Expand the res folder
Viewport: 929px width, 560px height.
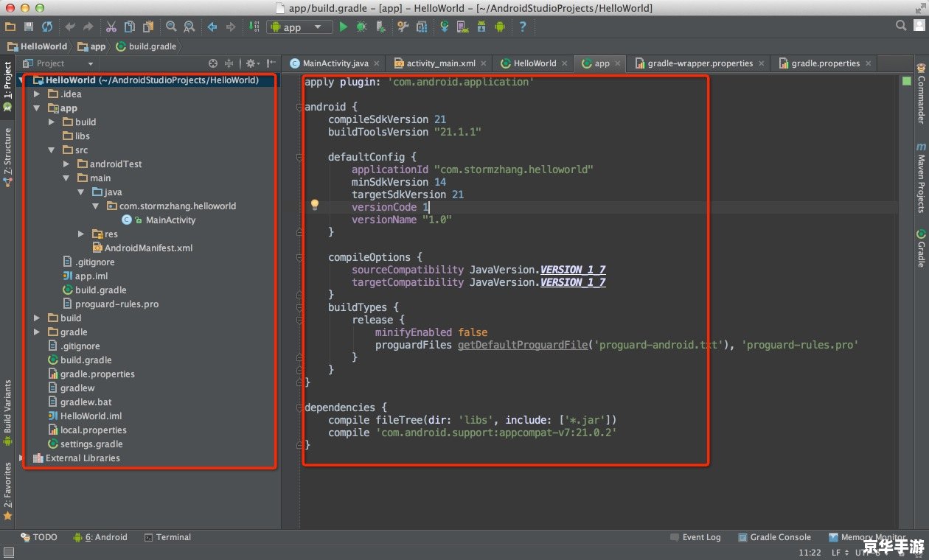(80, 234)
